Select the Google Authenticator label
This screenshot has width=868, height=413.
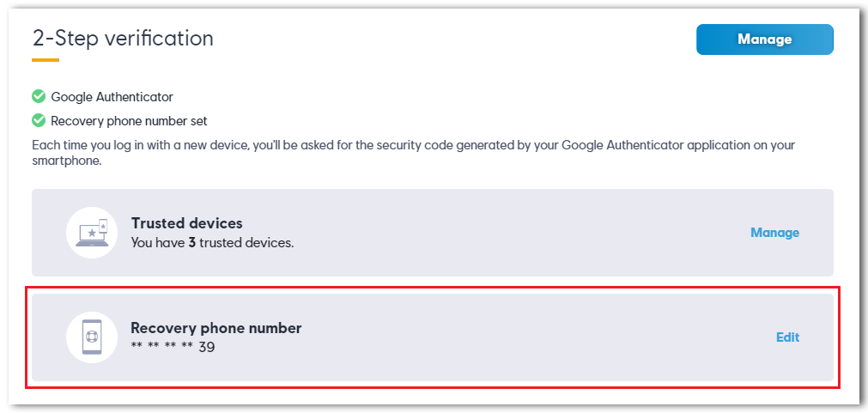click(112, 97)
